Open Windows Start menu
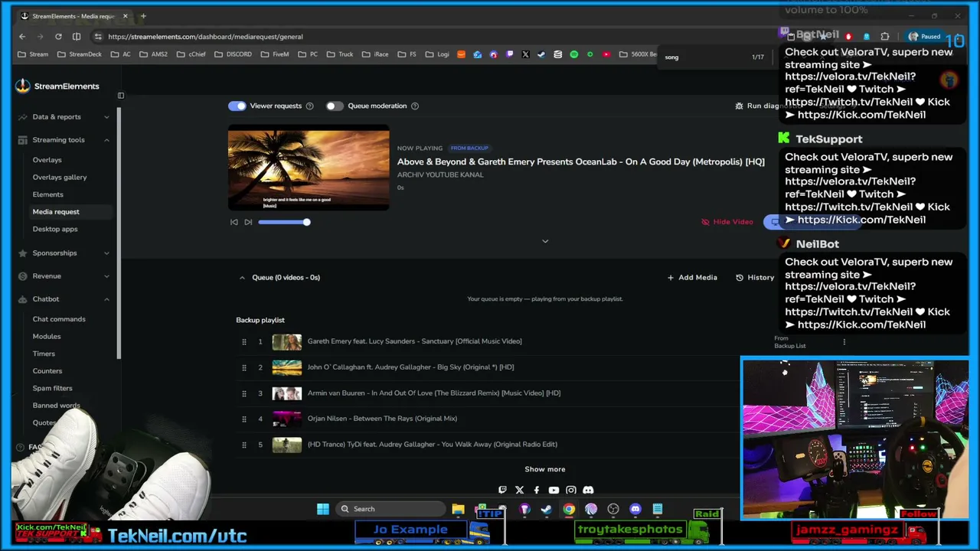Viewport: 980px width, 551px height. (x=323, y=510)
